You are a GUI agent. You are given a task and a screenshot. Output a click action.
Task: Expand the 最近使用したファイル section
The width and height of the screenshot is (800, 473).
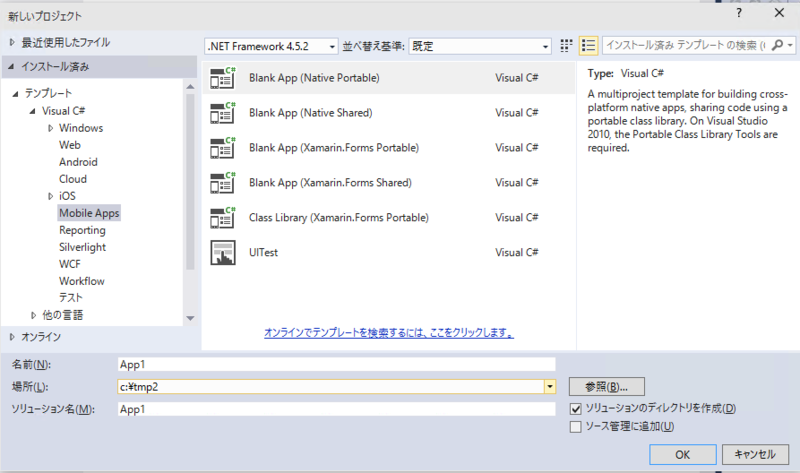[x=12, y=42]
